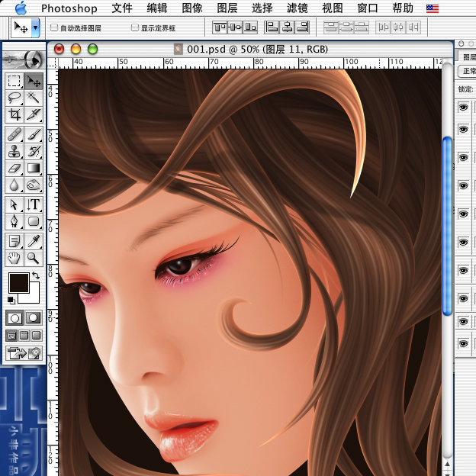Open input language flag menu
This screenshot has height=476, width=476.
(x=433, y=8)
